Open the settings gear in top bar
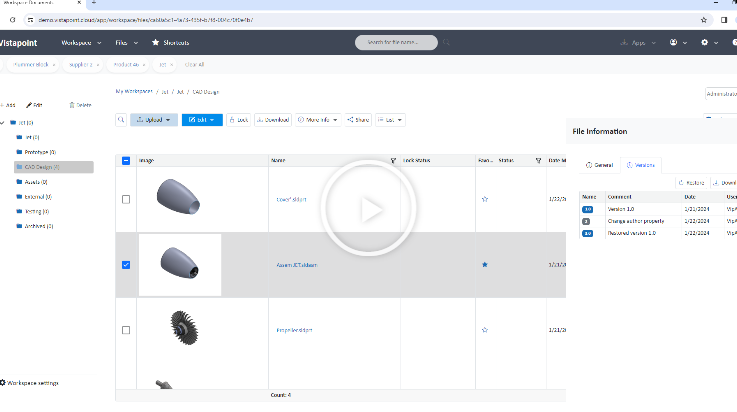The width and height of the screenshot is (737, 412). tap(705, 43)
